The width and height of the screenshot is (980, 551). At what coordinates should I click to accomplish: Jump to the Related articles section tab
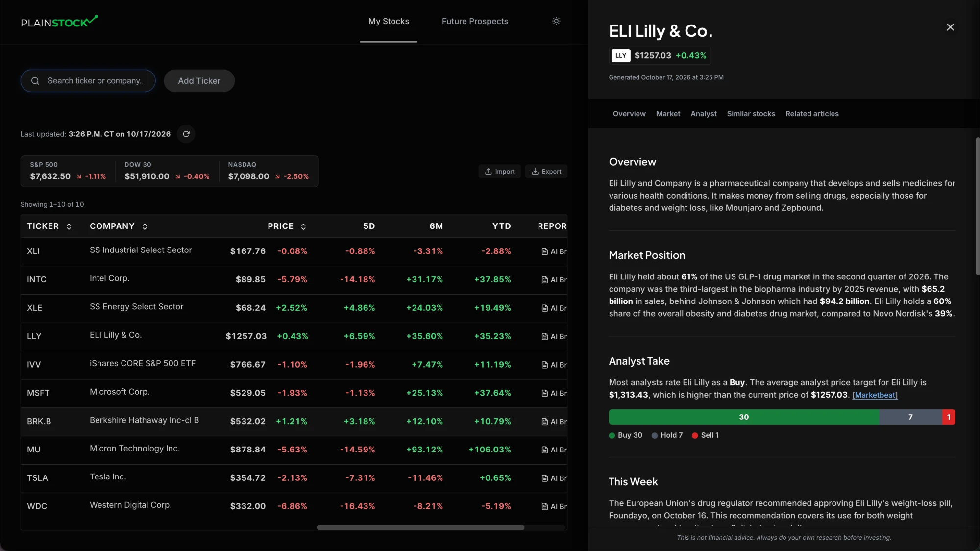tap(812, 114)
